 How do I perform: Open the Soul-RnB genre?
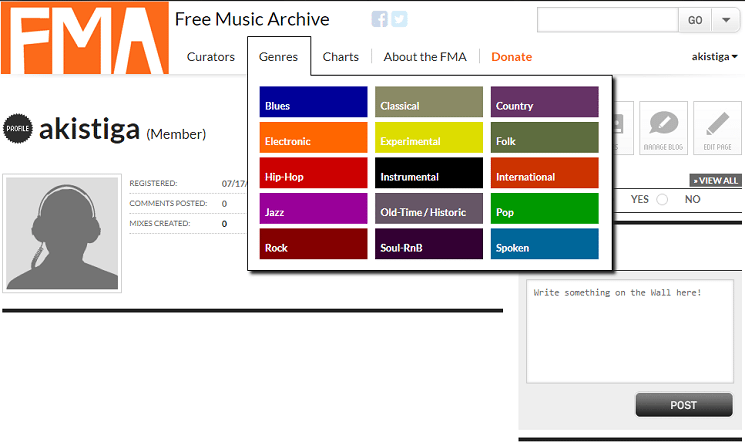pyautogui.click(x=429, y=244)
